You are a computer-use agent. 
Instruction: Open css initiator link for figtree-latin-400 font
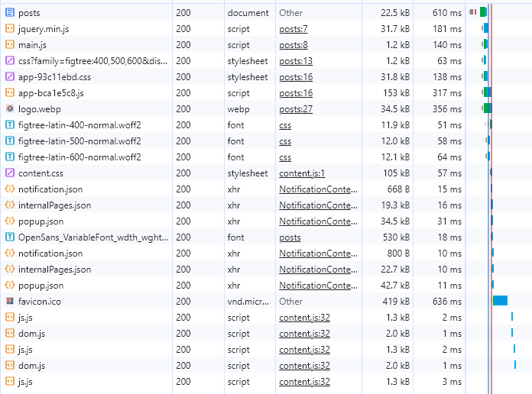coord(285,125)
